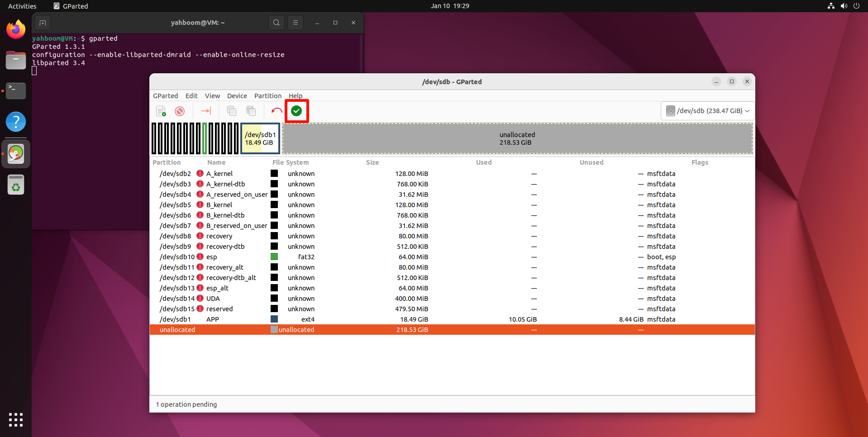The width and height of the screenshot is (868, 437).
Task: Open the terminal hamburger menu
Action: tap(296, 23)
